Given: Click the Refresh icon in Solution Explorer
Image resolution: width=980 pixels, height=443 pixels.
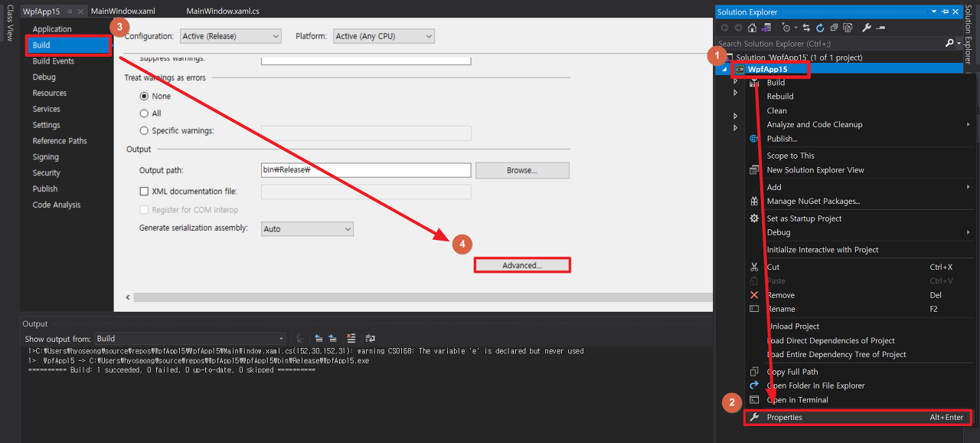Looking at the screenshot, I should [820, 28].
